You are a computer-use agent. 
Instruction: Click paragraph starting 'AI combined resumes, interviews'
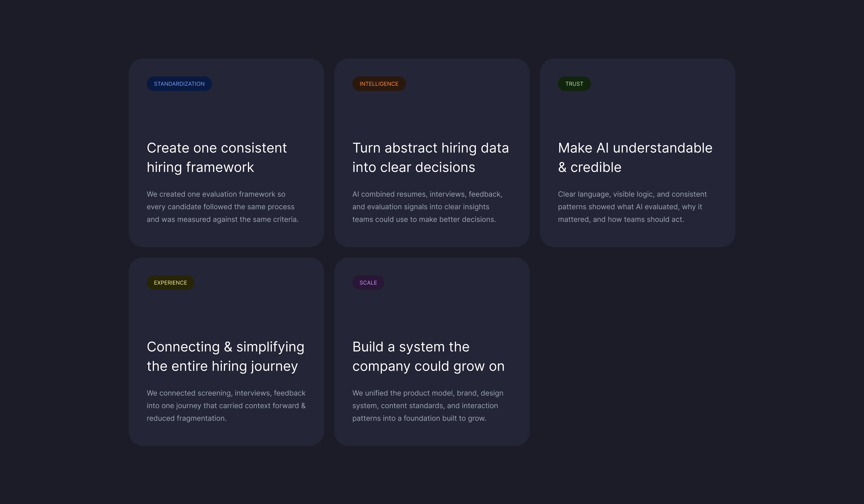click(427, 207)
